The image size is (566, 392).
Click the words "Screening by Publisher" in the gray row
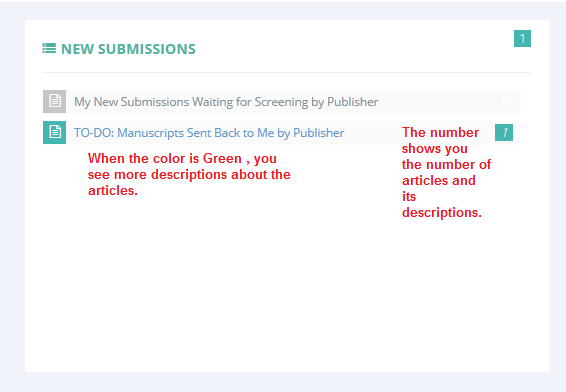(316, 102)
